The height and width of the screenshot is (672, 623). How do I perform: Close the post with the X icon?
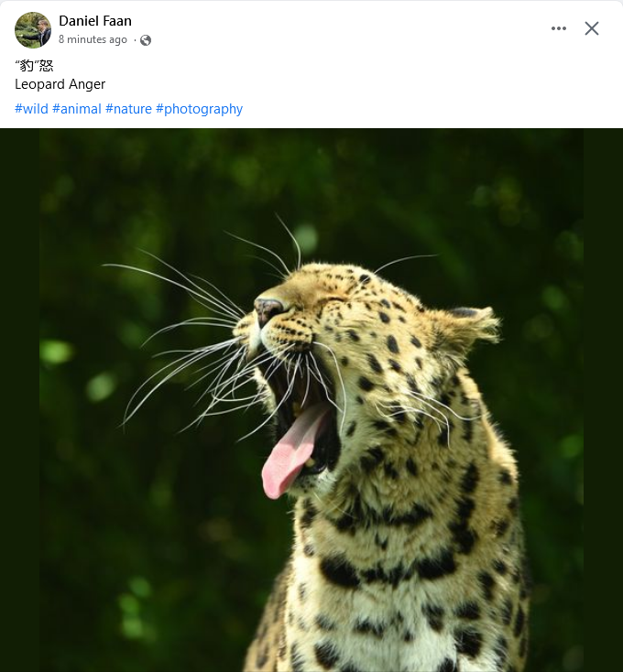592,28
